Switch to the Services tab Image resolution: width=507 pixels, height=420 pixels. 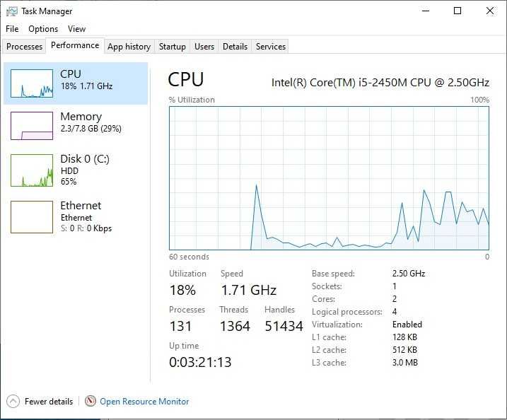coord(271,47)
